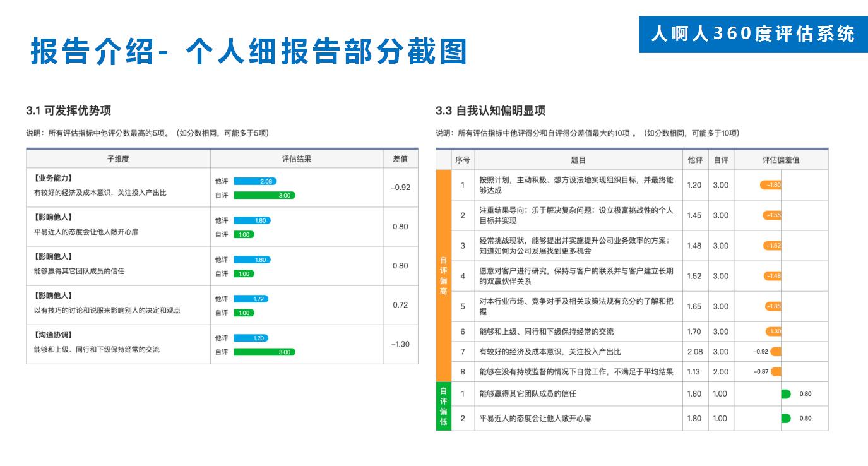Click the green 0.80 bar in 平易近人 row
The width and height of the screenshot is (868, 466).
click(786, 418)
